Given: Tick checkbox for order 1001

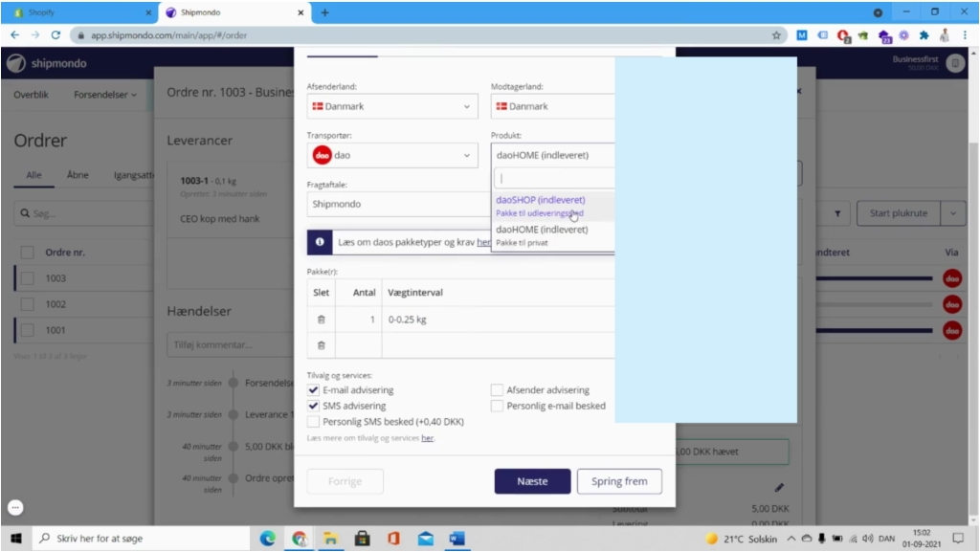Looking at the screenshot, I should (27, 330).
